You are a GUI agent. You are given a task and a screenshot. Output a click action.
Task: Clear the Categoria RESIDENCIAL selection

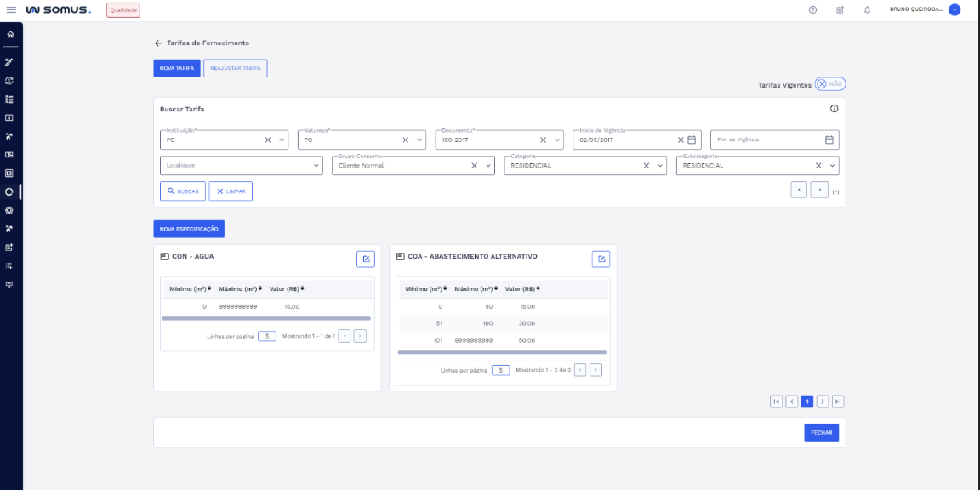pyautogui.click(x=646, y=166)
